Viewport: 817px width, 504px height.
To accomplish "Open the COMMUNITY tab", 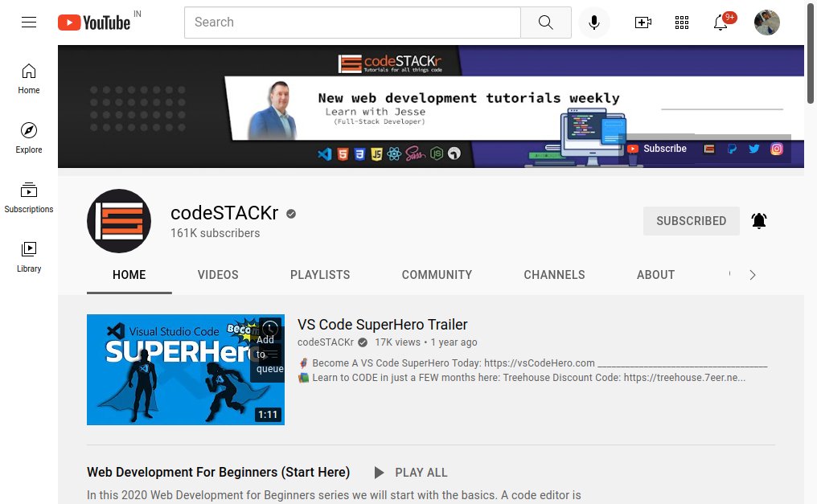I will click(437, 275).
